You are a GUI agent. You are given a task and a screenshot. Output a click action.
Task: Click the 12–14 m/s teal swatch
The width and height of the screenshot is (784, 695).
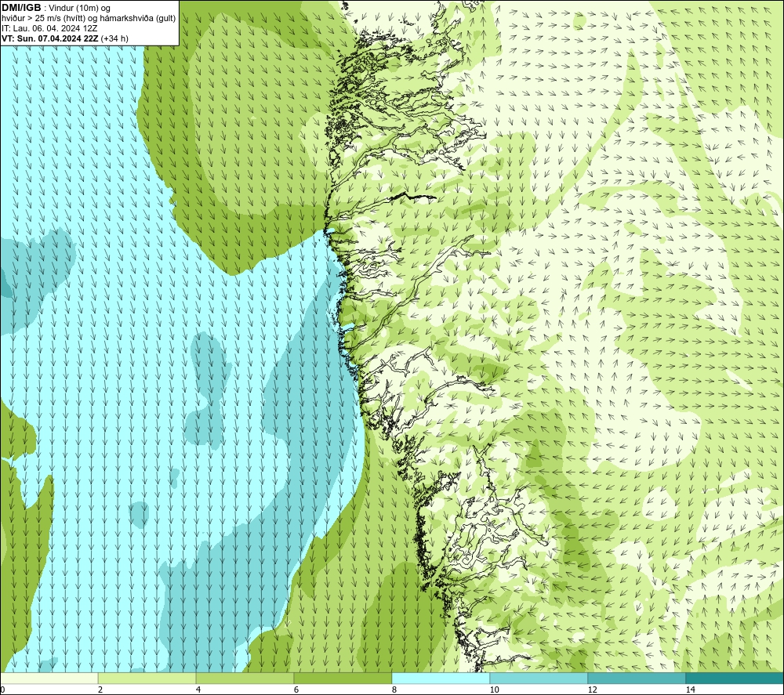pos(637,678)
